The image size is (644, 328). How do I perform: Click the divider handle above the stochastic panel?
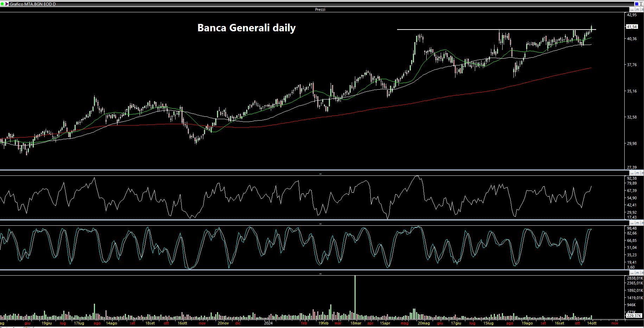click(320, 224)
